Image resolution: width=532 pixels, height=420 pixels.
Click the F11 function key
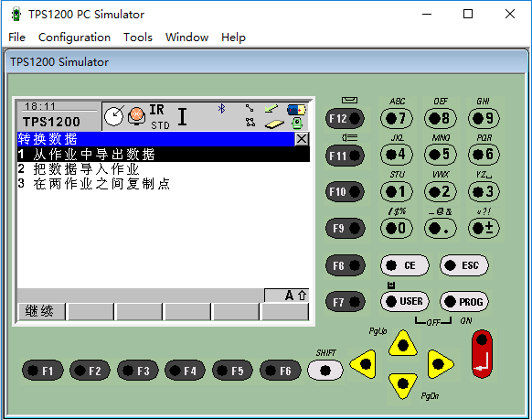pos(345,156)
